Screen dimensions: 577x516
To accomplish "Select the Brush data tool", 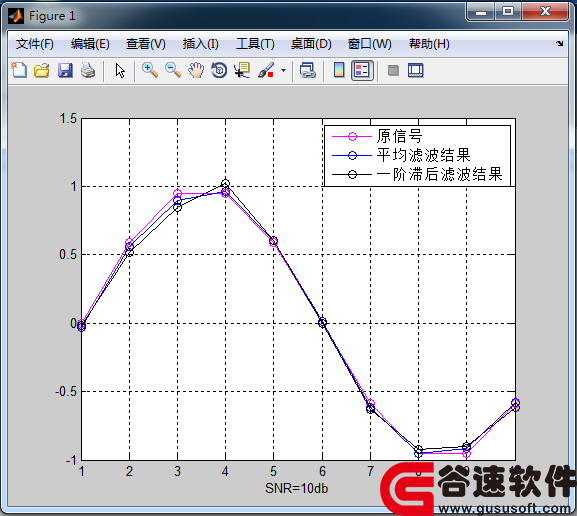I will point(266,70).
